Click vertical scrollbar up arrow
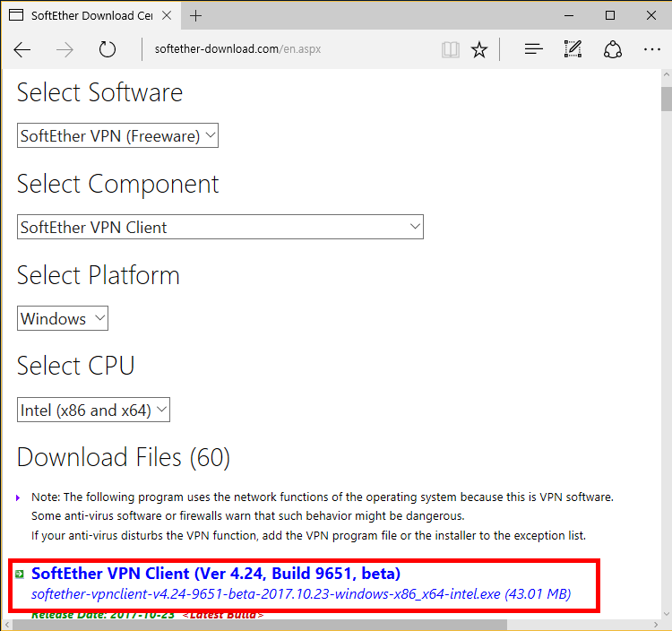 (x=667, y=74)
